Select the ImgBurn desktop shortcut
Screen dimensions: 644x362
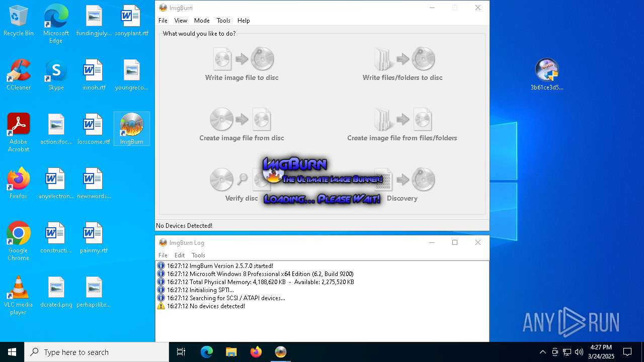[x=132, y=129]
